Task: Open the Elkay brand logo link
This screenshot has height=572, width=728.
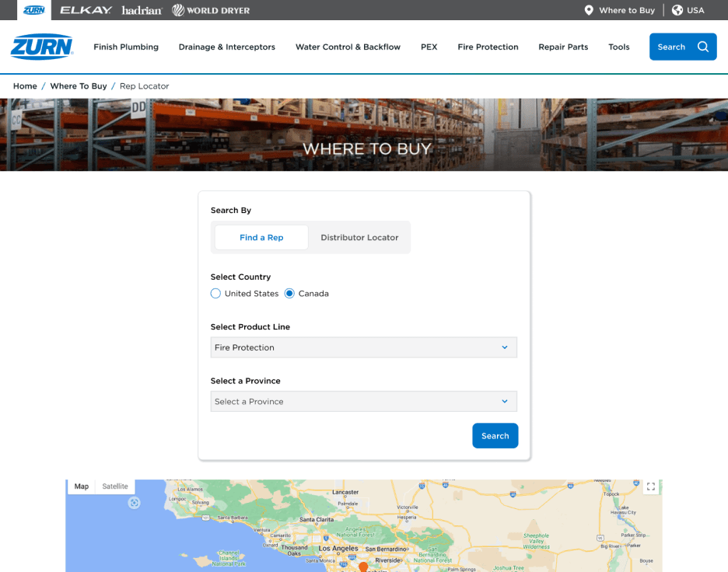Action: [86, 10]
